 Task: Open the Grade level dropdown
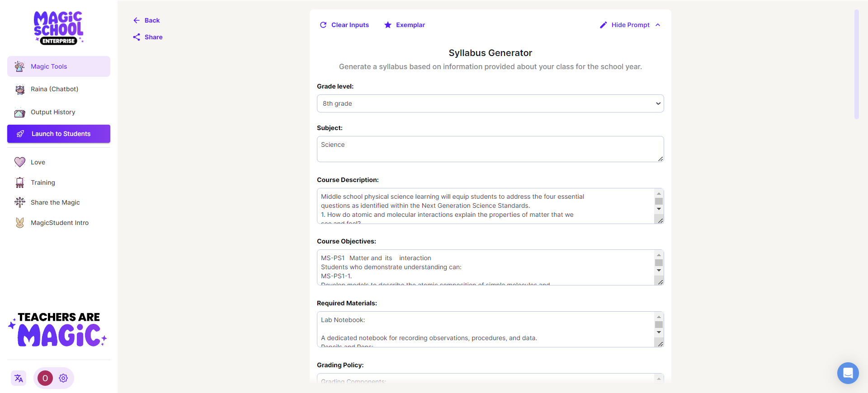(490, 103)
